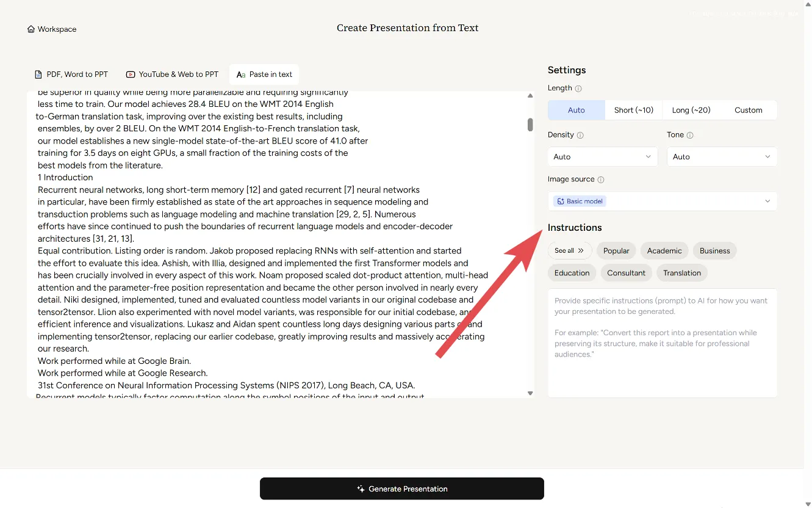Switch to the Paste in text tab
812x508 pixels.
[264, 74]
